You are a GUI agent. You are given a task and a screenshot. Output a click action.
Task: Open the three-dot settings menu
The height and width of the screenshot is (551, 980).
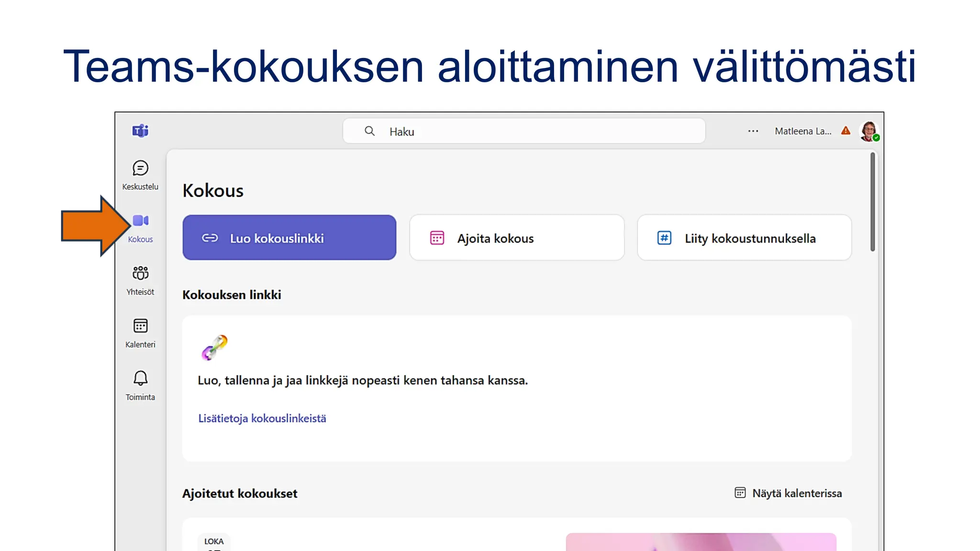753,131
